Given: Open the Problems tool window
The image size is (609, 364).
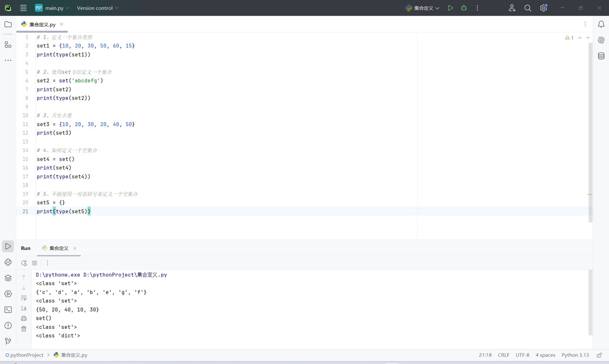Looking at the screenshot, I should (8, 326).
